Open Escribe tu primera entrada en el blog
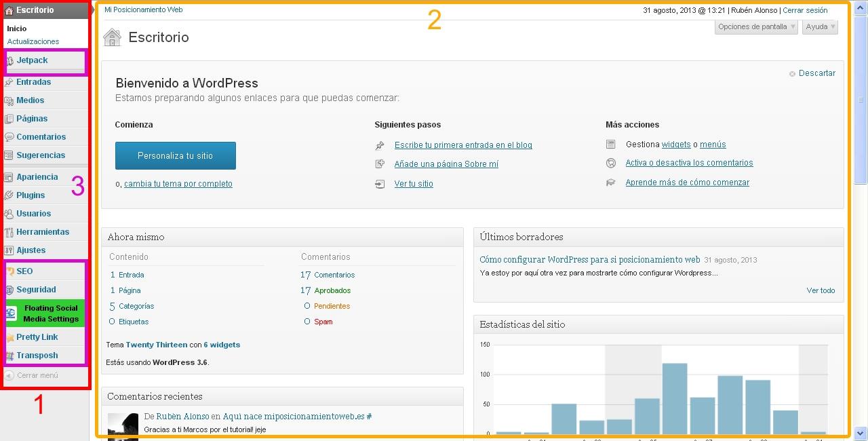868x441 pixels. 464,145
